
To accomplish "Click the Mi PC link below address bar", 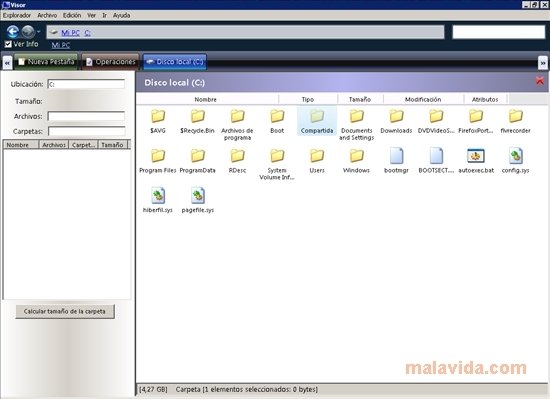I will point(61,45).
